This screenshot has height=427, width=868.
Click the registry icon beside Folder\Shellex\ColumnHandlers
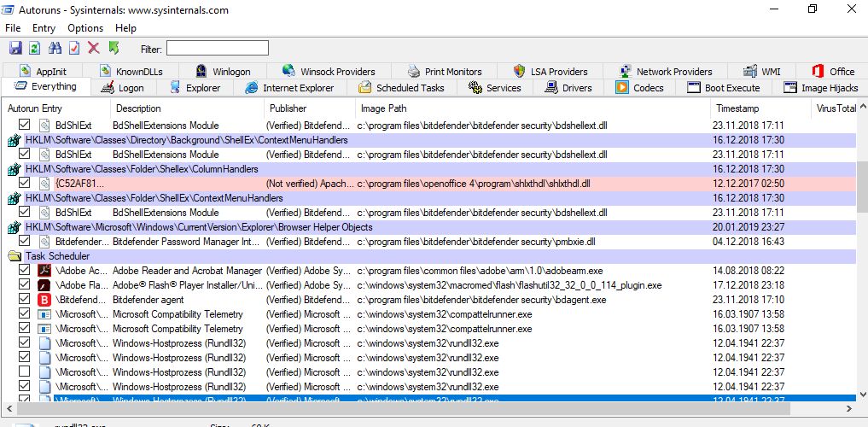pos(14,169)
